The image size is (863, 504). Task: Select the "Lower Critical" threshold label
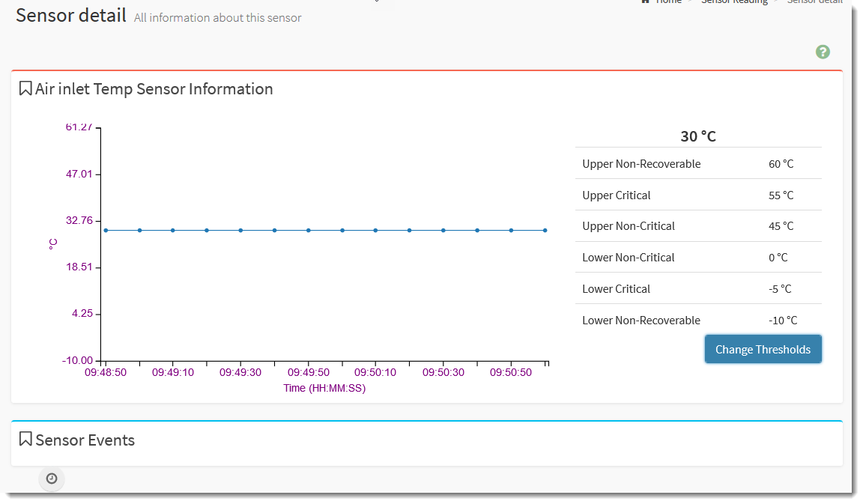click(616, 289)
